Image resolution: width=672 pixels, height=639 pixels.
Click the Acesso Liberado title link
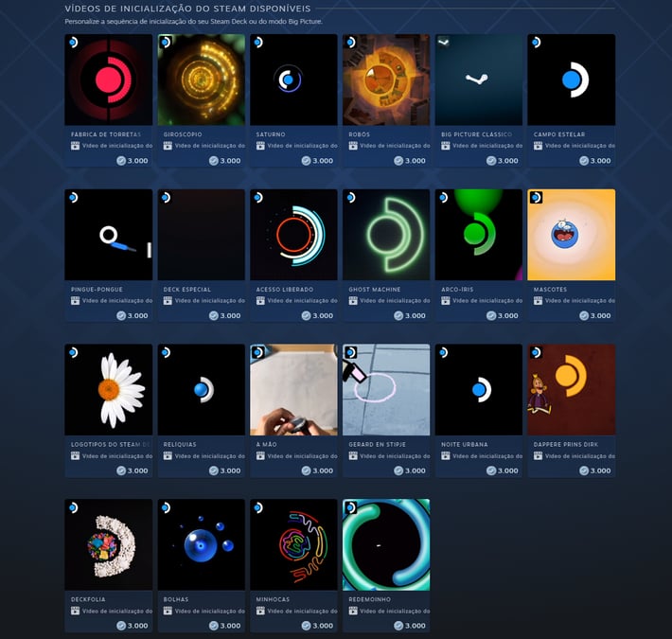click(x=285, y=290)
